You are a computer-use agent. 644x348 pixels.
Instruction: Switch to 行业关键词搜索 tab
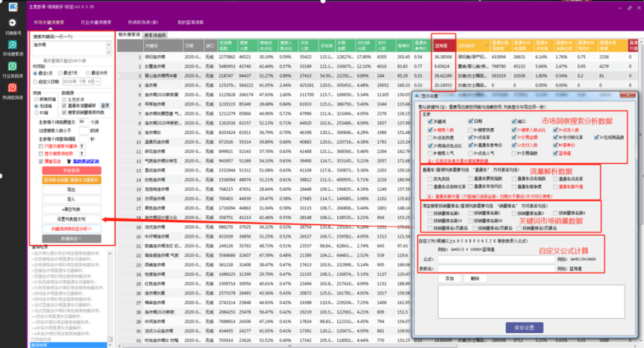[96, 22]
